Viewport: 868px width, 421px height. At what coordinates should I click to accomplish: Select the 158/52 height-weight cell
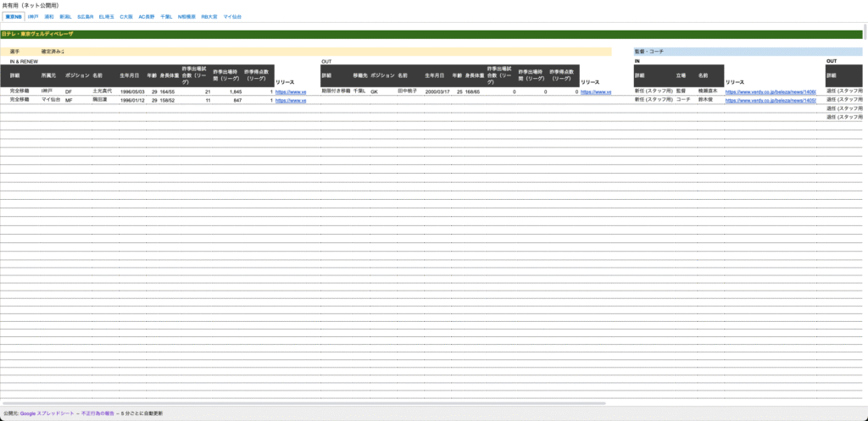[167, 101]
